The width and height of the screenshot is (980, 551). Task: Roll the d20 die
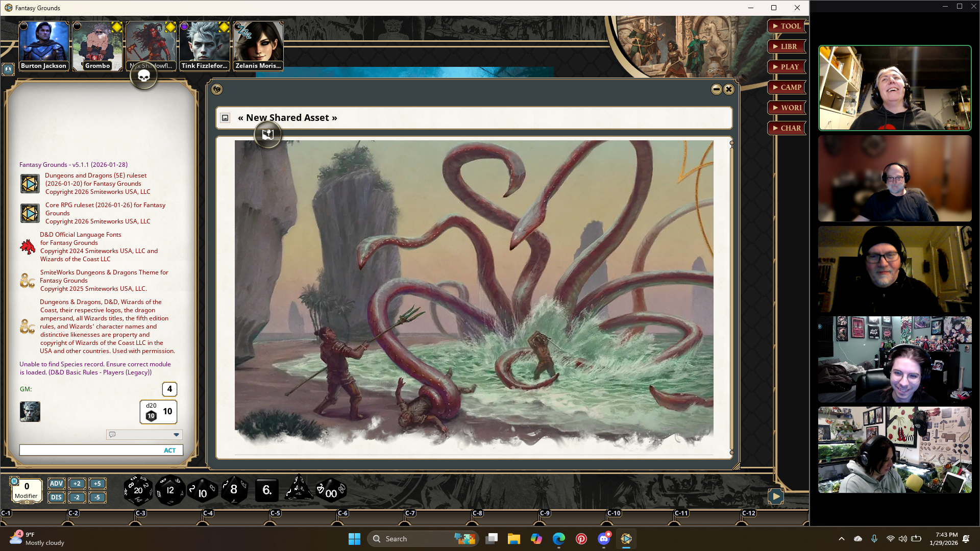(138, 490)
